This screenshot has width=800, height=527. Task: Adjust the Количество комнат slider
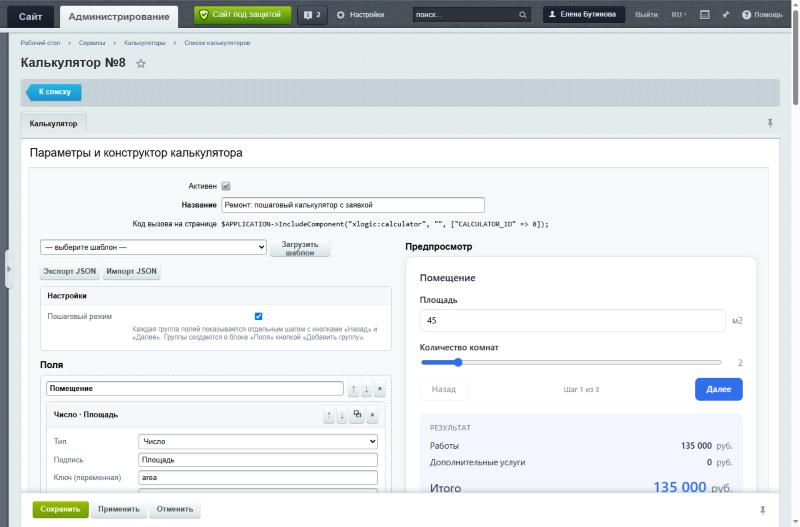(571, 363)
